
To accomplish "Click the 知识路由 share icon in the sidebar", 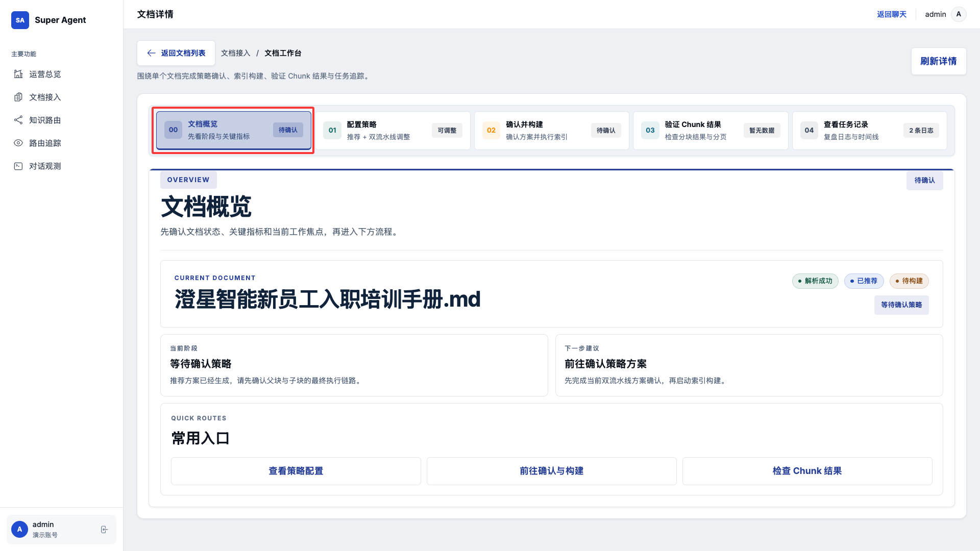I will 18,120.
